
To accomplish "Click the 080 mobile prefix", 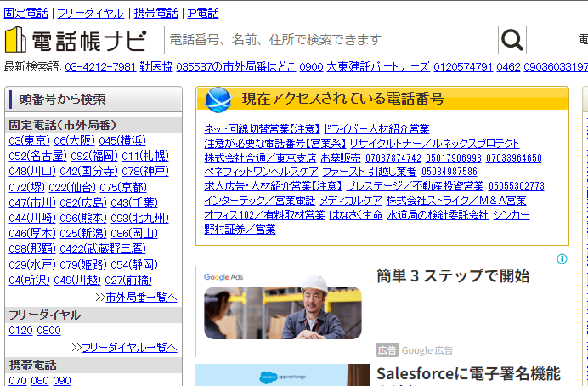I will (x=40, y=381).
